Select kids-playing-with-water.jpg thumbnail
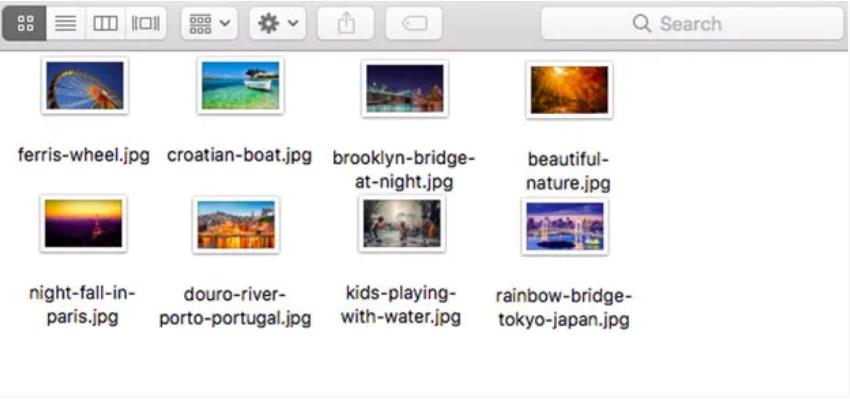The width and height of the screenshot is (850, 399). [402, 223]
